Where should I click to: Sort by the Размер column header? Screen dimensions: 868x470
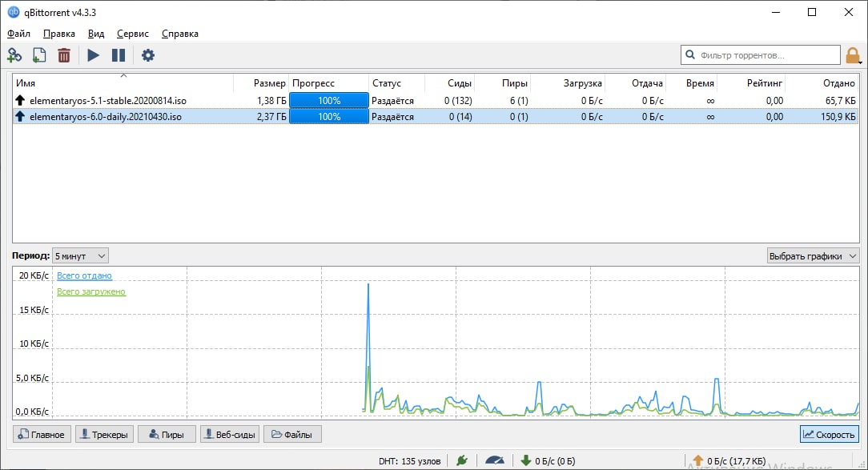[x=261, y=83]
